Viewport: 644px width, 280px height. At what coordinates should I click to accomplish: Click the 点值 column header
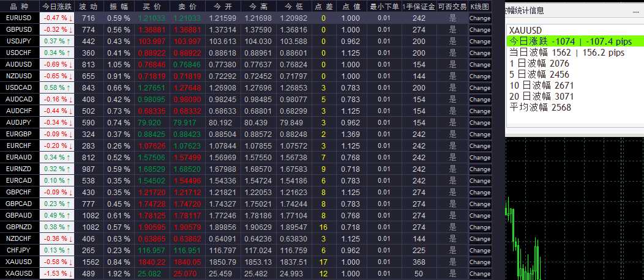click(x=351, y=7)
